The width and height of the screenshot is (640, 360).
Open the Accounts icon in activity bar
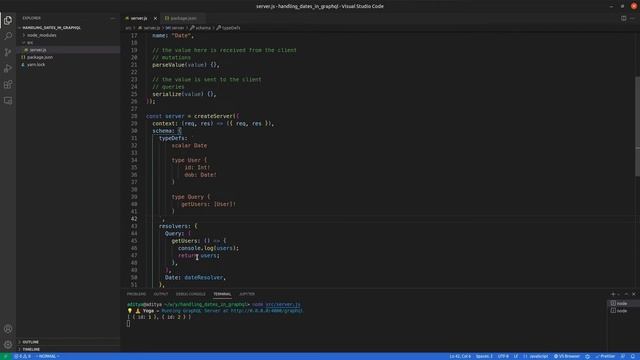pos(8,329)
